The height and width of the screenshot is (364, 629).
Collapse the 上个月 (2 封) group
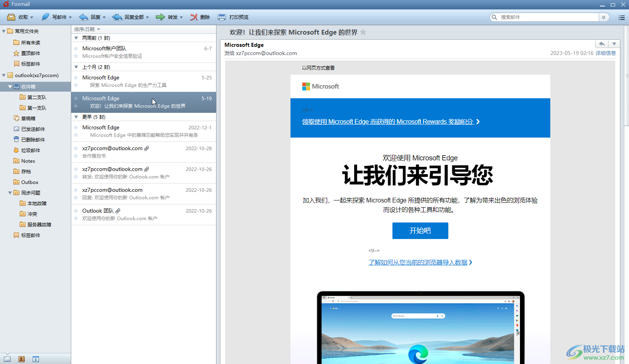[x=76, y=67]
